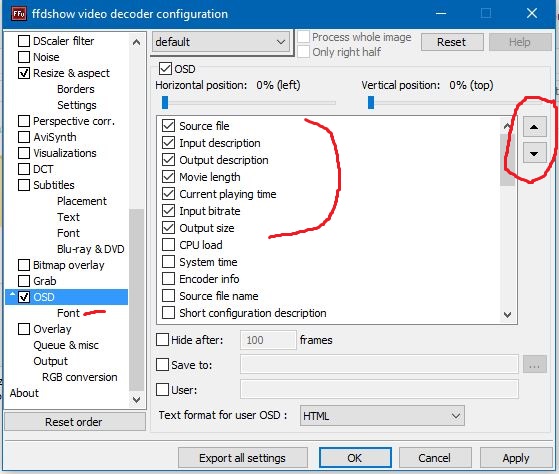Enable the DScaler filter checkbox

click(24, 41)
